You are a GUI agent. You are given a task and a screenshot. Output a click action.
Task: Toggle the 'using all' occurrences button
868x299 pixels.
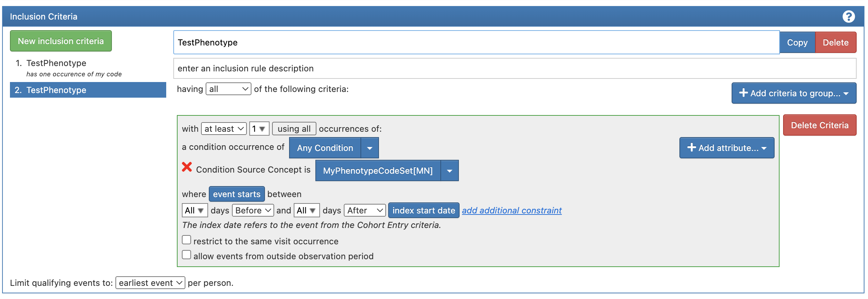coord(294,129)
